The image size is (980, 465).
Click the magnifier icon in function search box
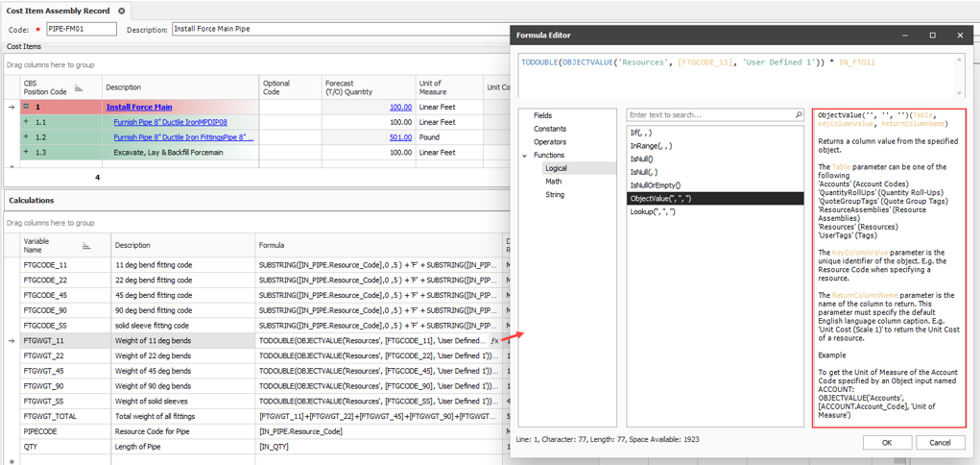799,115
